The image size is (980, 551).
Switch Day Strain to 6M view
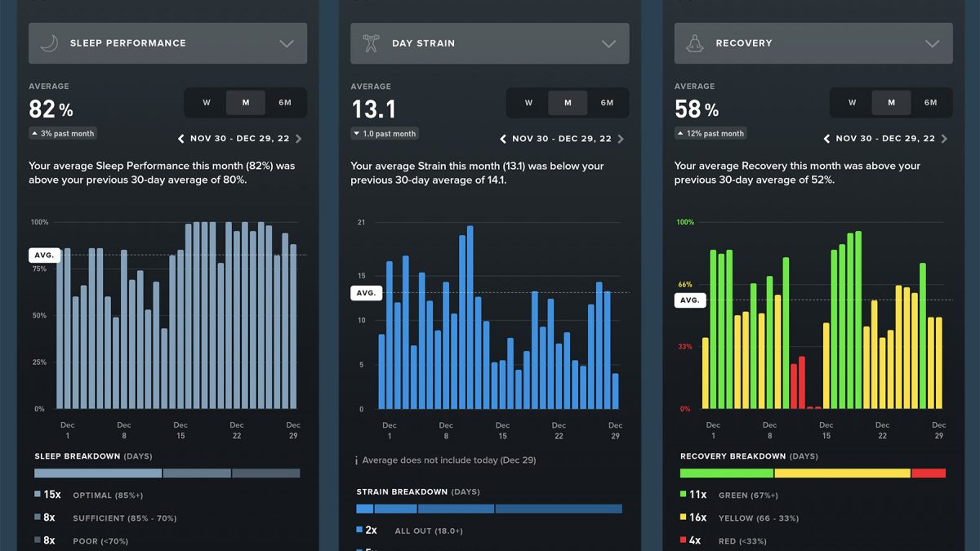607,103
